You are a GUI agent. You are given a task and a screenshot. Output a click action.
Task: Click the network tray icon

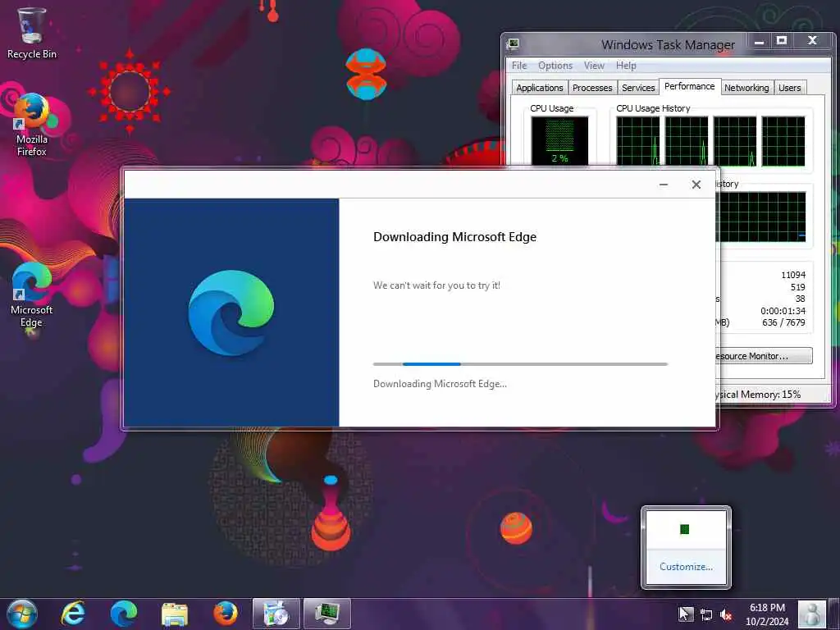tap(706, 614)
